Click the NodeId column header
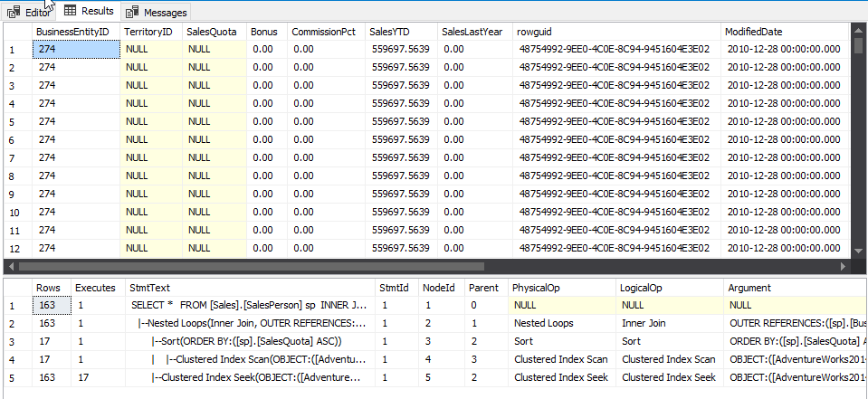Screen dimensions: 868x399 click(441, 288)
